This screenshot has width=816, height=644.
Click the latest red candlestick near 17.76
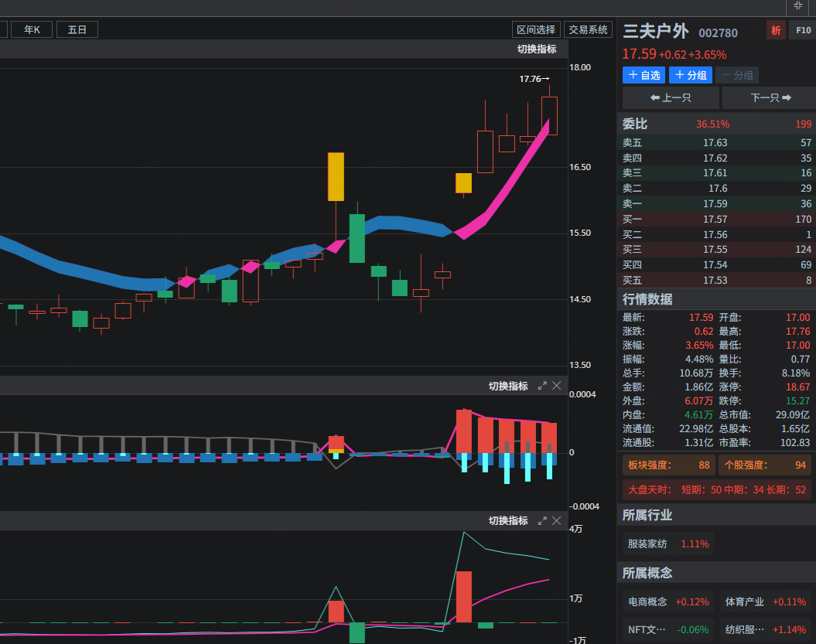pos(549,116)
